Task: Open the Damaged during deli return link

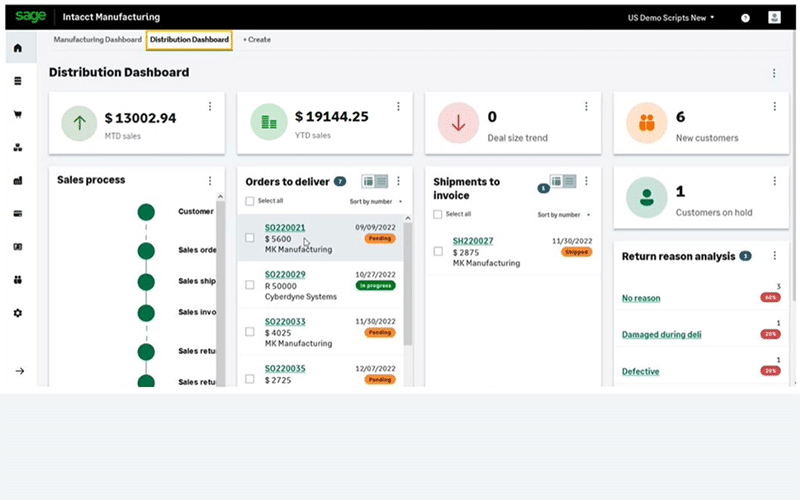Action: coord(661,335)
